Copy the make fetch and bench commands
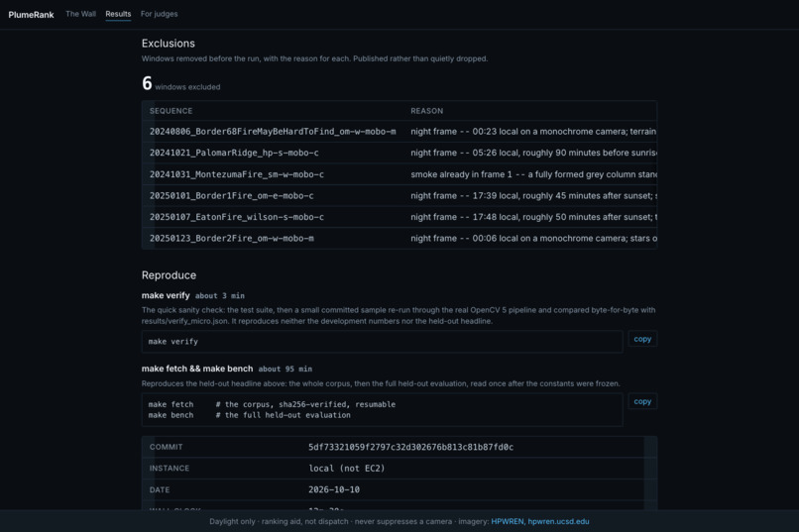 [x=642, y=401]
